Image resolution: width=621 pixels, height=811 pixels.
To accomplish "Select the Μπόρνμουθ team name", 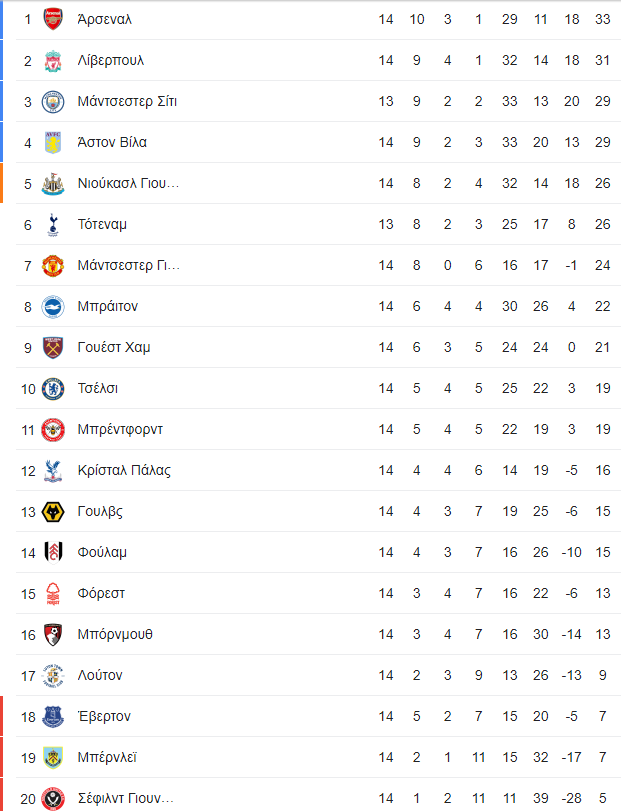I will click(x=115, y=634).
